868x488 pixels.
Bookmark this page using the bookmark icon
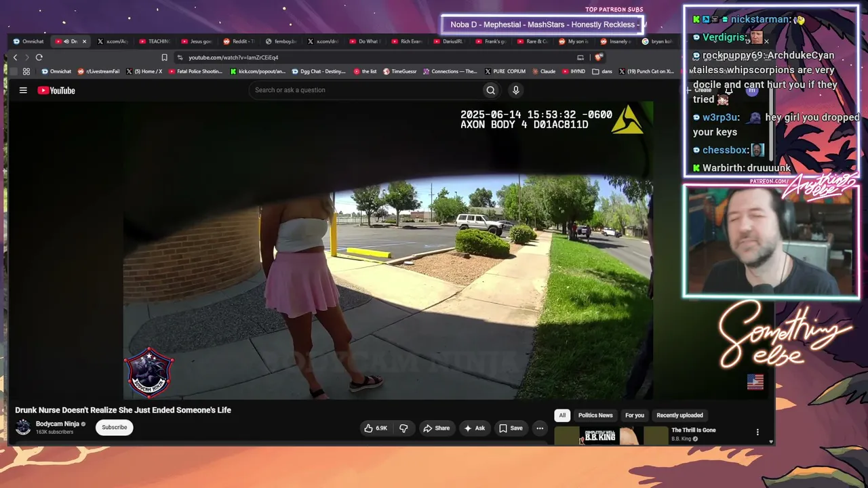click(164, 58)
